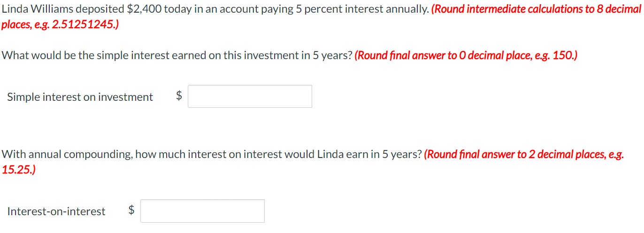
Task: Click the Simple interest on investment input box
Action: pyautogui.click(x=250, y=96)
